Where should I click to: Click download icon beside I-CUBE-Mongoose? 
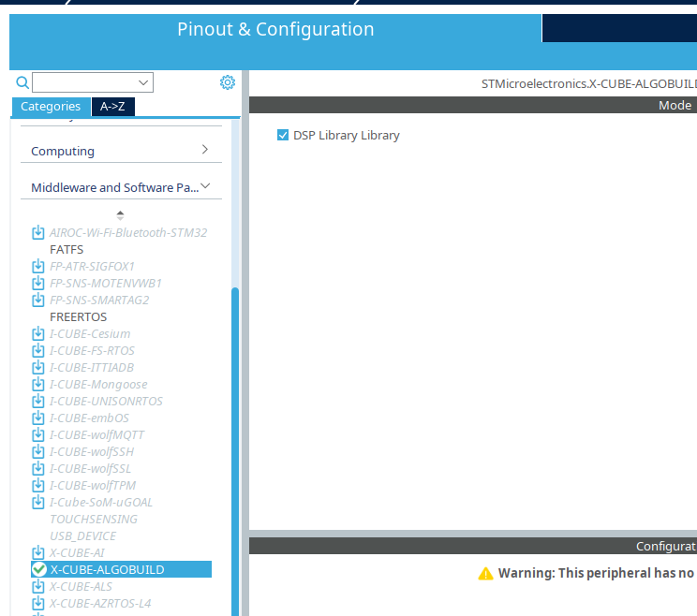[38, 384]
